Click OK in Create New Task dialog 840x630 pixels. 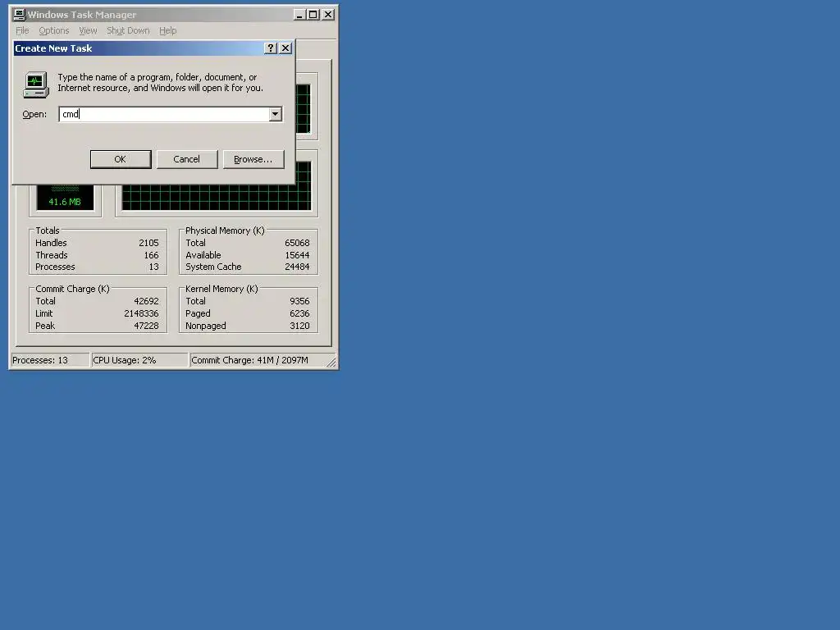click(121, 159)
